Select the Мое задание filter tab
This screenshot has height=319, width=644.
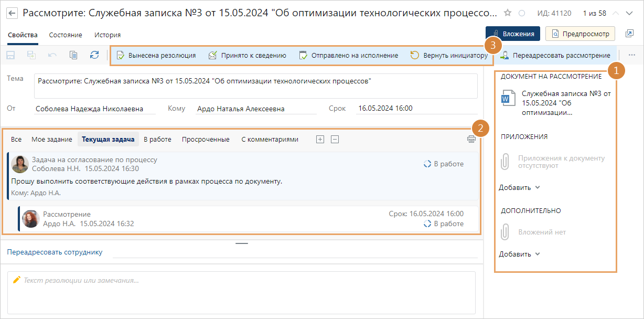click(x=51, y=140)
